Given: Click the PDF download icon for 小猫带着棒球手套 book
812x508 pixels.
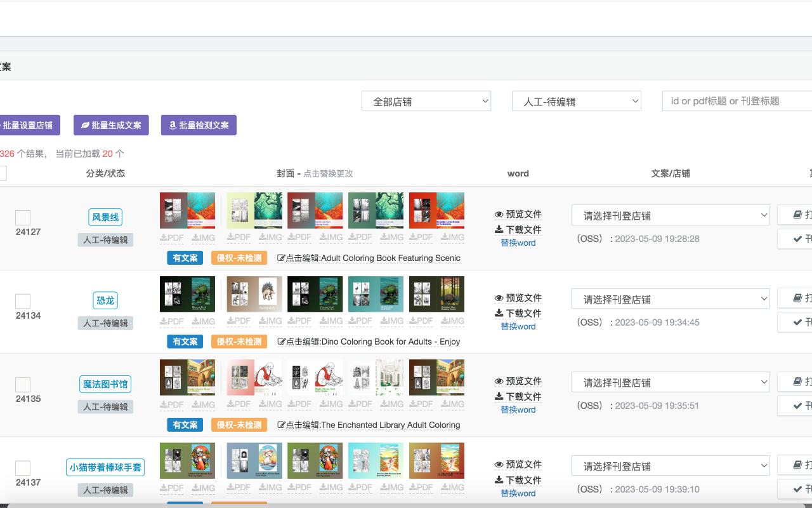Looking at the screenshot, I should click(x=172, y=488).
